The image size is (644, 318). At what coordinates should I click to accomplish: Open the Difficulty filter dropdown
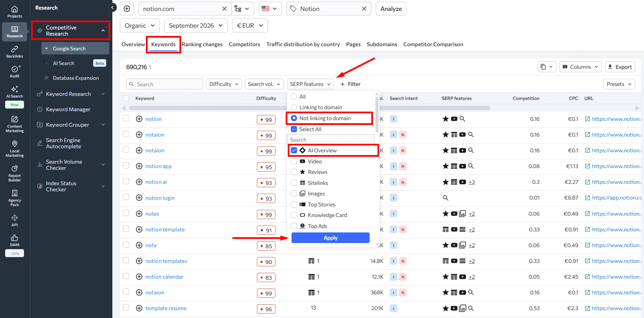coord(224,84)
